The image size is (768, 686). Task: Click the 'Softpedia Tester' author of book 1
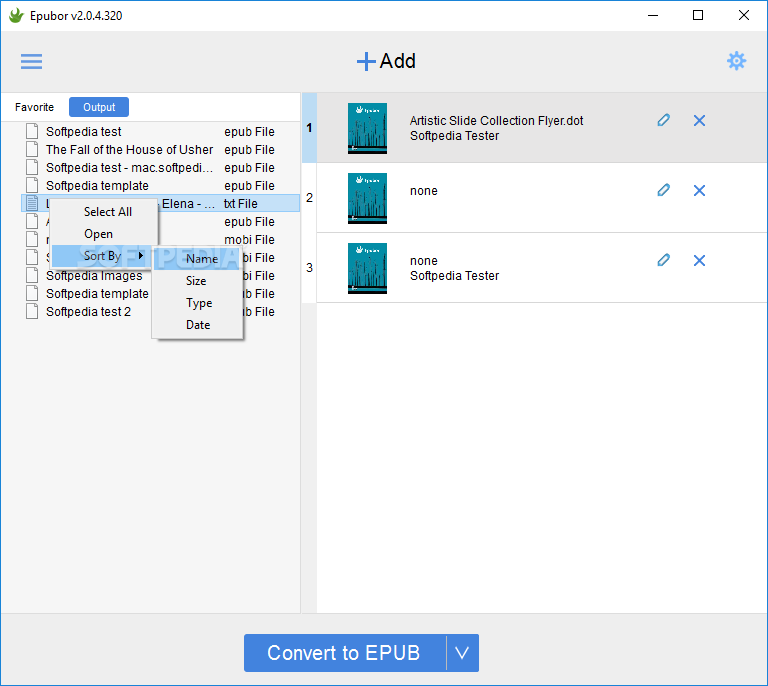(x=455, y=136)
